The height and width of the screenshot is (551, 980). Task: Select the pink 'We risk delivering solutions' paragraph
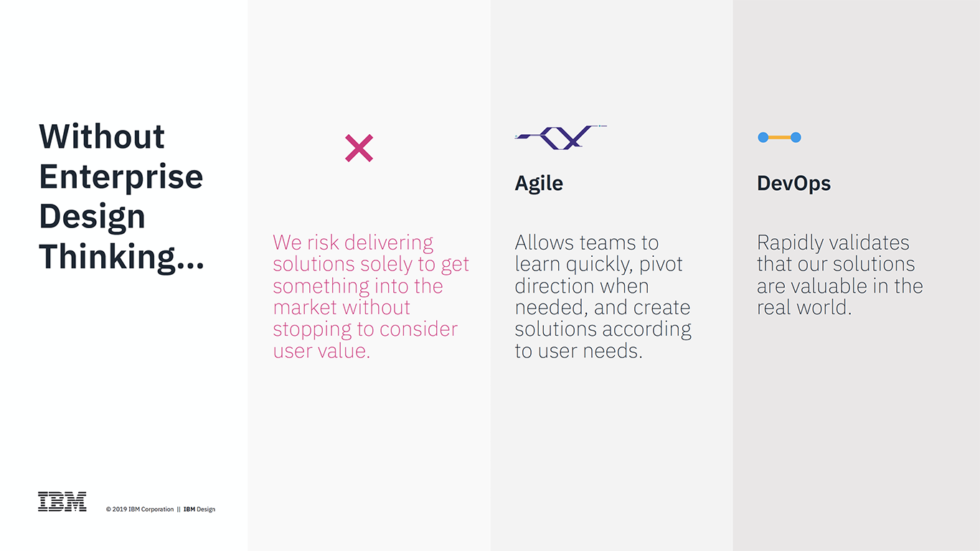point(371,296)
